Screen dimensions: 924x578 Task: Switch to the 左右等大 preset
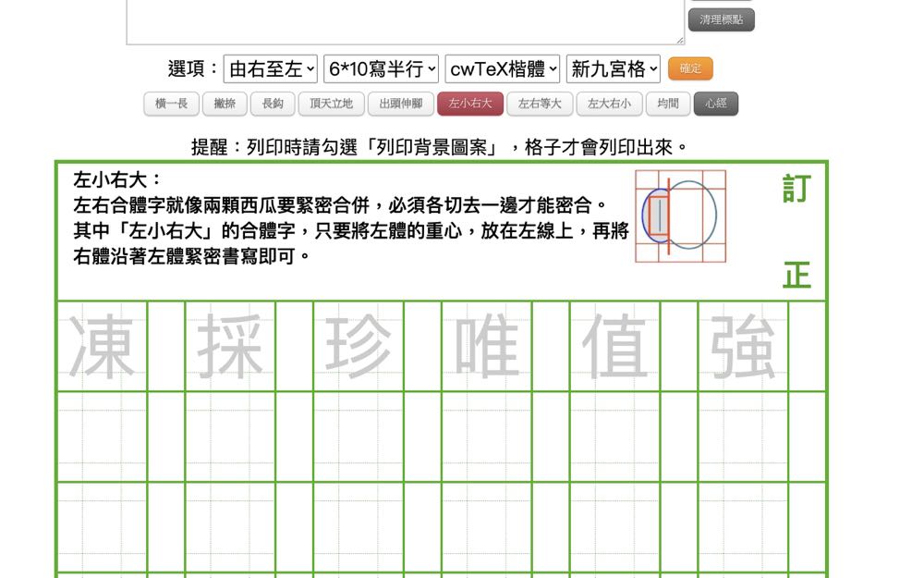[540, 104]
